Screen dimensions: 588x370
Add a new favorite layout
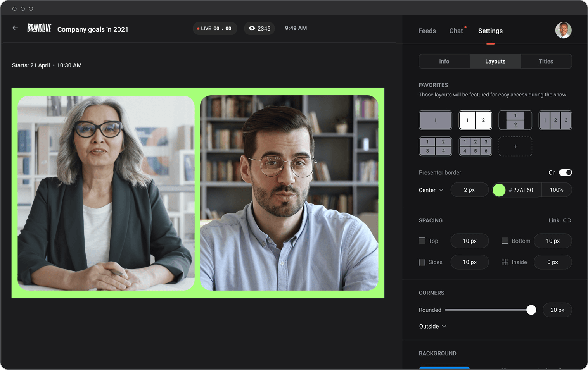515,146
